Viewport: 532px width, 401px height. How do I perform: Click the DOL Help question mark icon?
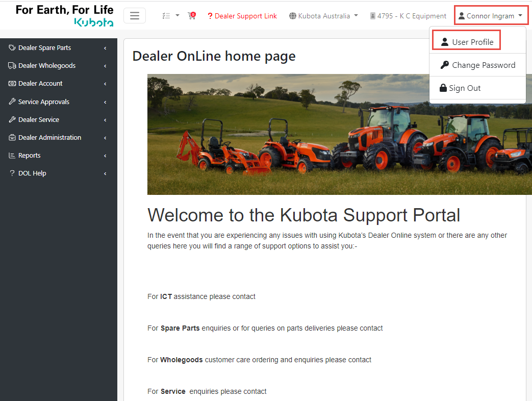pyautogui.click(x=12, y=173)
